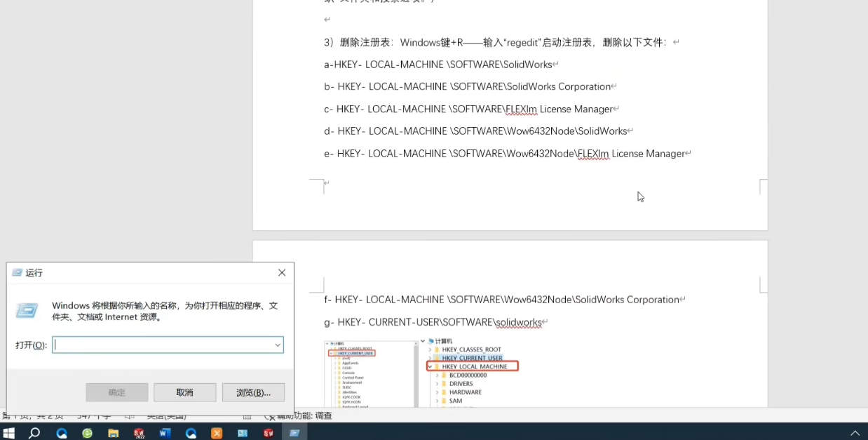Click HKEY_LOCAL_MACHINE in the registry screenshot

474,366
